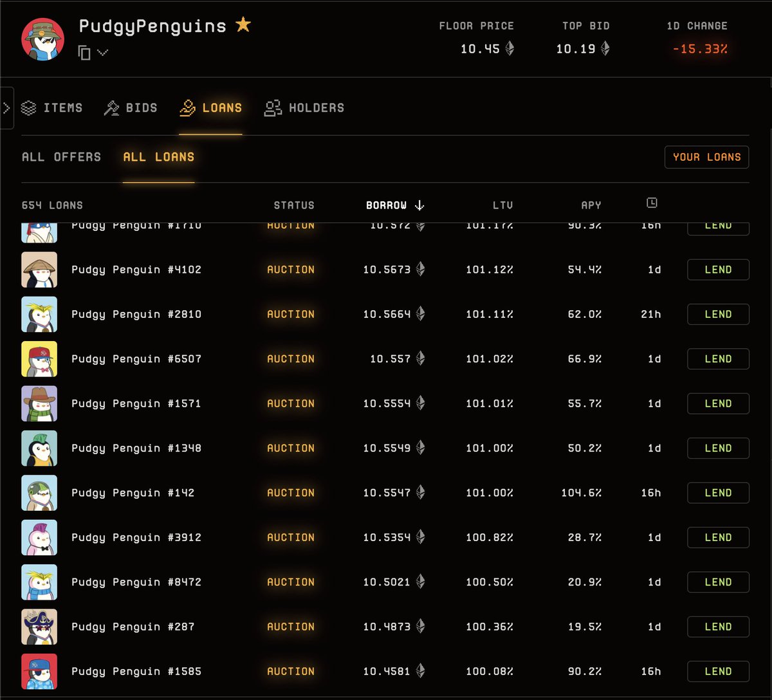Expand the chevron next to the copy icon

(x=103, y=53)
